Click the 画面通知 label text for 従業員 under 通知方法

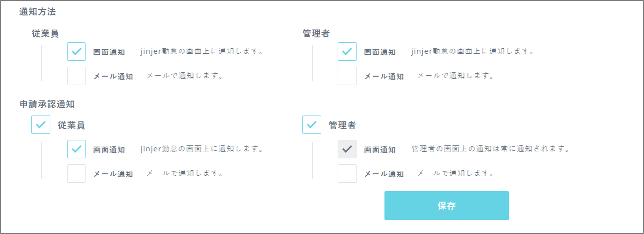click(x=109, y=52)
